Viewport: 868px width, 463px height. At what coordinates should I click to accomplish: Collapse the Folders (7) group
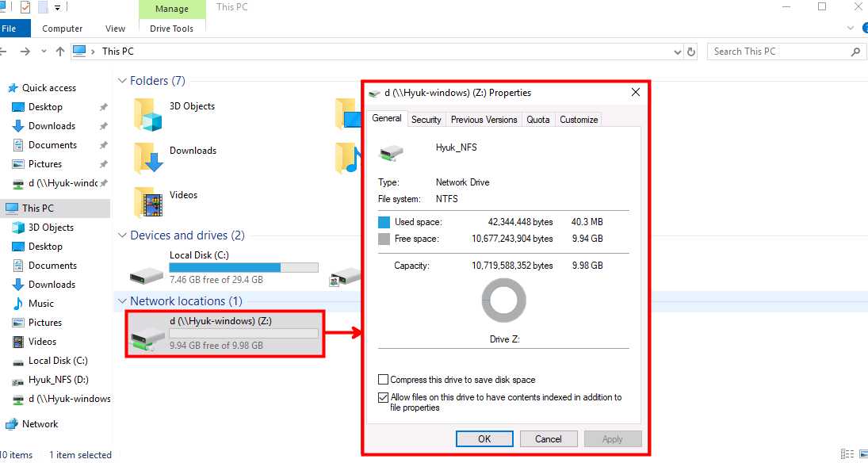coord(122,81)
